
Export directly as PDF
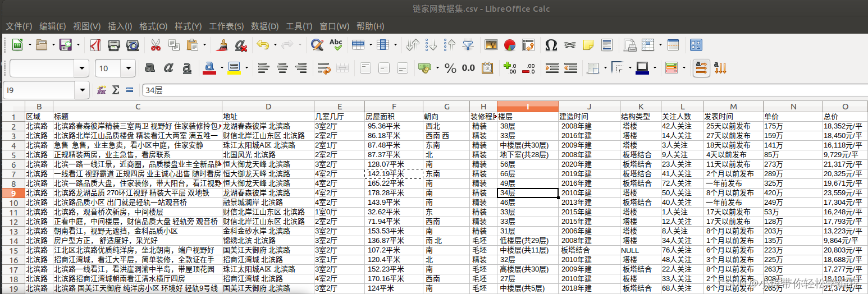[95, 45]
